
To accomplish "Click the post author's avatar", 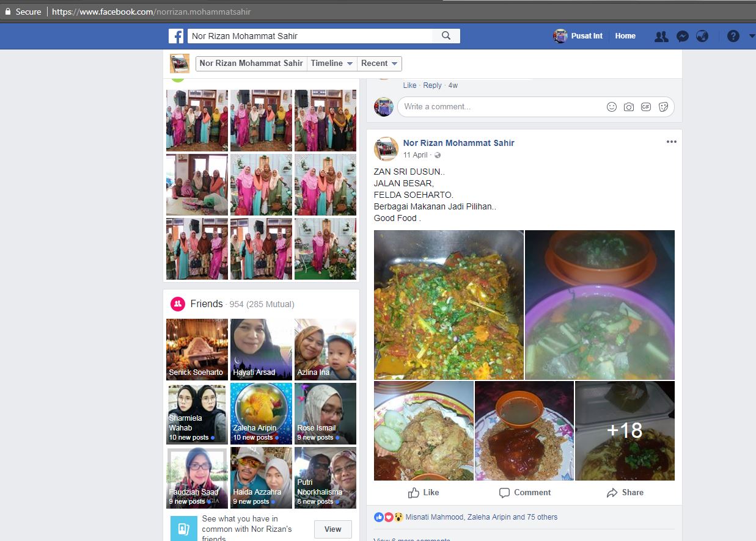I will (386, 148).
